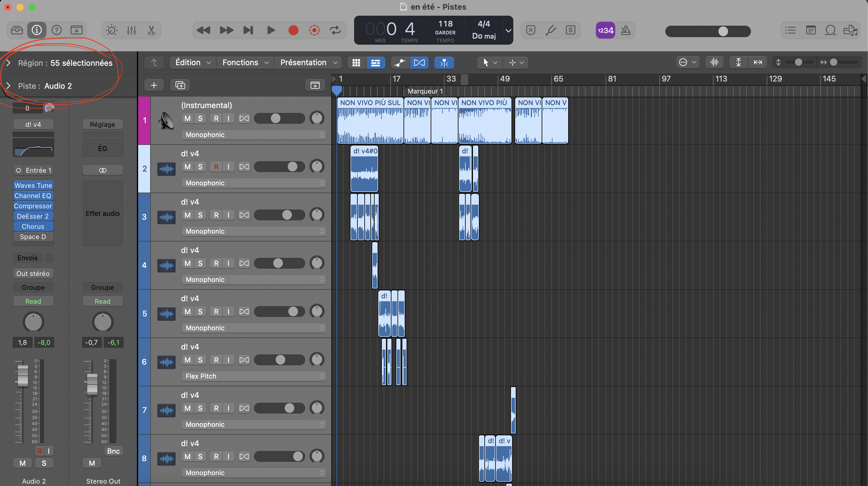
Task: Open the toolbar download/import icon
Action: point(77,30)
